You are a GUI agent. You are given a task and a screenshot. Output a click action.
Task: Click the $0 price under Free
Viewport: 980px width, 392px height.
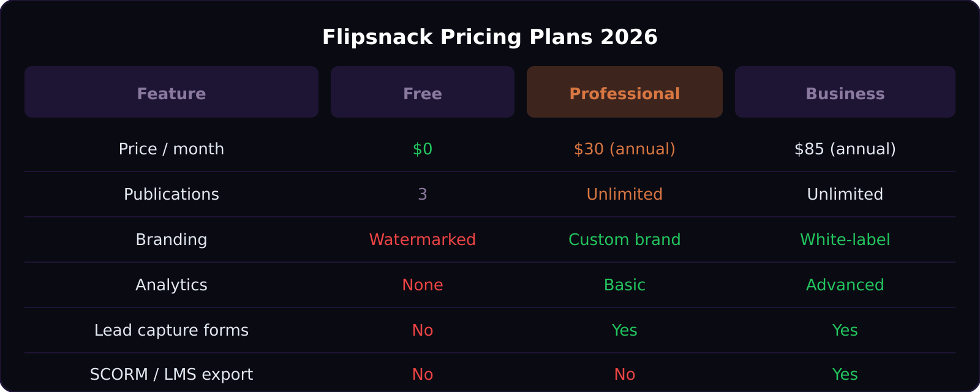point(423,149)
